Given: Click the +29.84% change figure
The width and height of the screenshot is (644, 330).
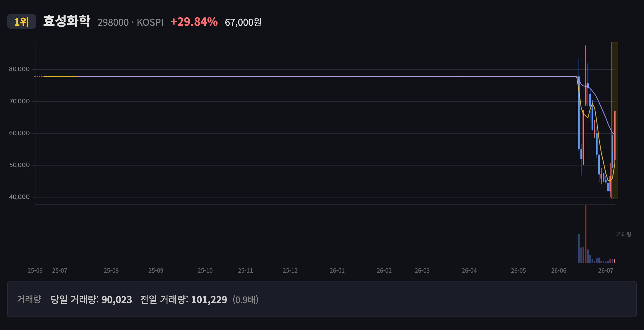Looking at the screenshot, I should [194, 22].
